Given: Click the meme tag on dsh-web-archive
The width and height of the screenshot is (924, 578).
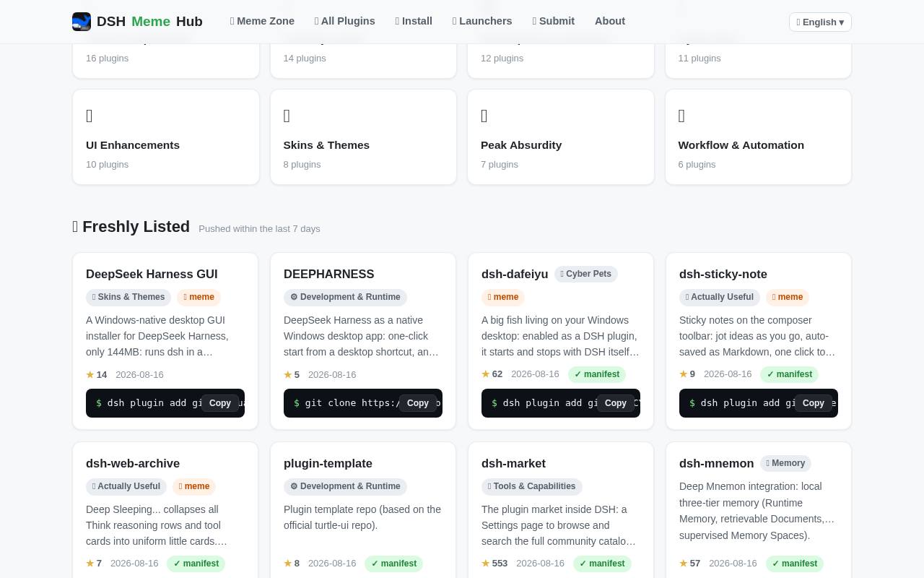Looking at the screenshot, I should coord(194,486).
